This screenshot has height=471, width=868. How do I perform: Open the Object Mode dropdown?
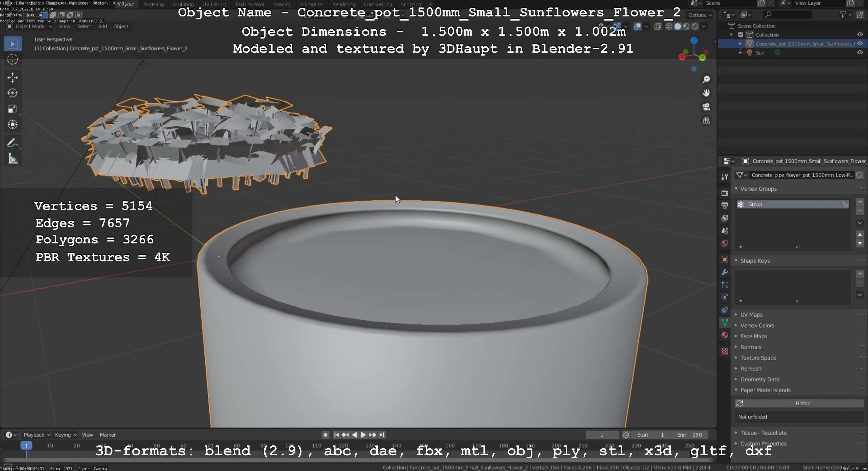click(30, 26)
